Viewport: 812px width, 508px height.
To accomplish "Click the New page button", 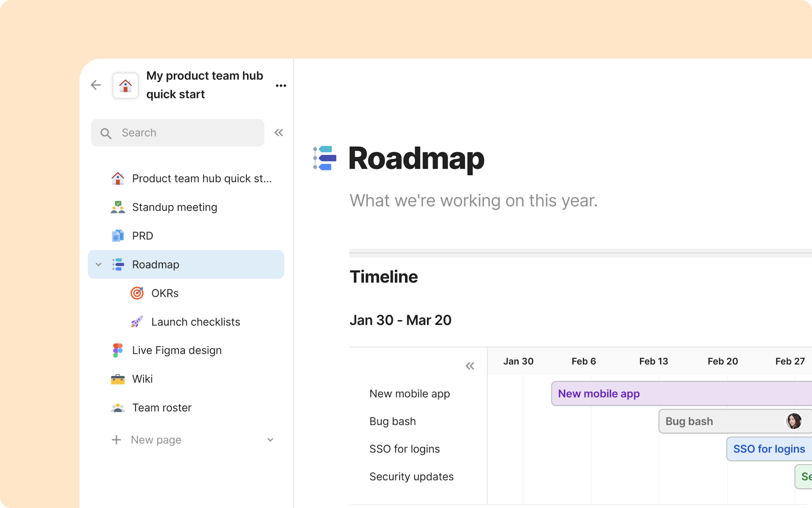I will tap(156, 440).
